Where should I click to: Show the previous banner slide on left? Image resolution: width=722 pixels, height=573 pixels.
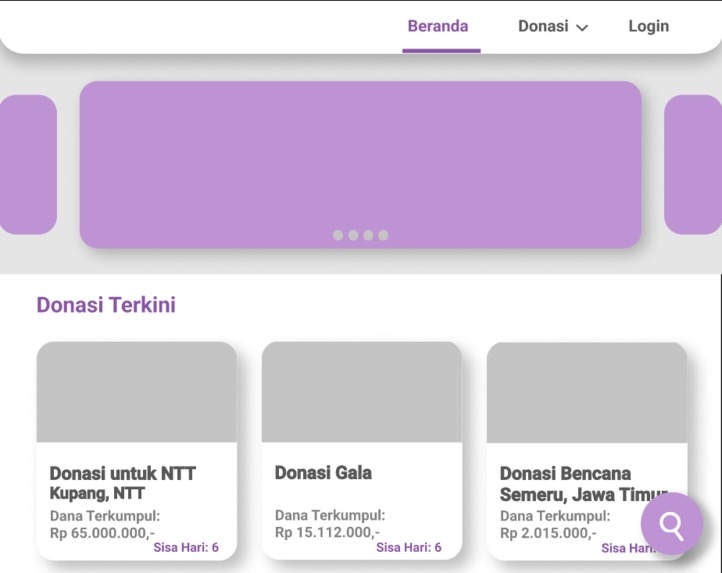click(28, 164)
